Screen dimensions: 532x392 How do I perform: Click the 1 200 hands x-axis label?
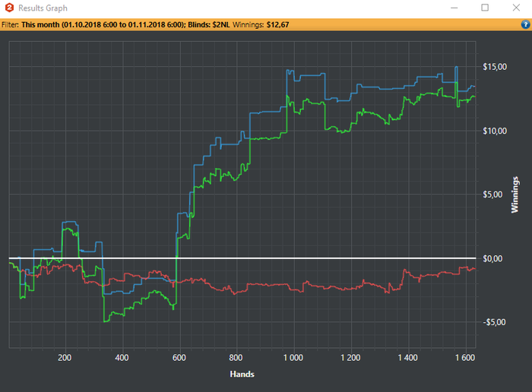pyautogui.click(x=350, y=358)
